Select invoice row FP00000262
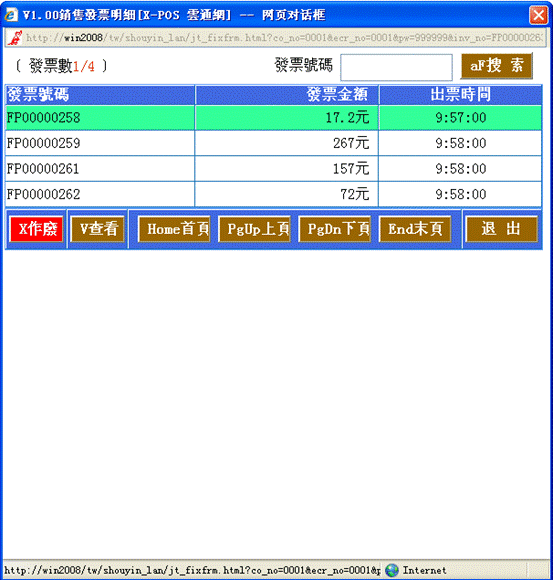 [x=274, y=194]
